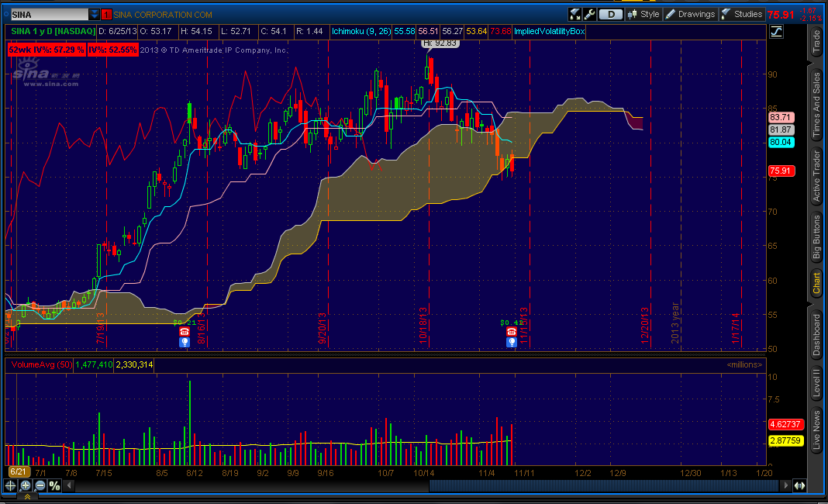This screenshot has height=504, width=828.
Task: Switch to the Level II sidebar tab
Action: click(816, 384)
